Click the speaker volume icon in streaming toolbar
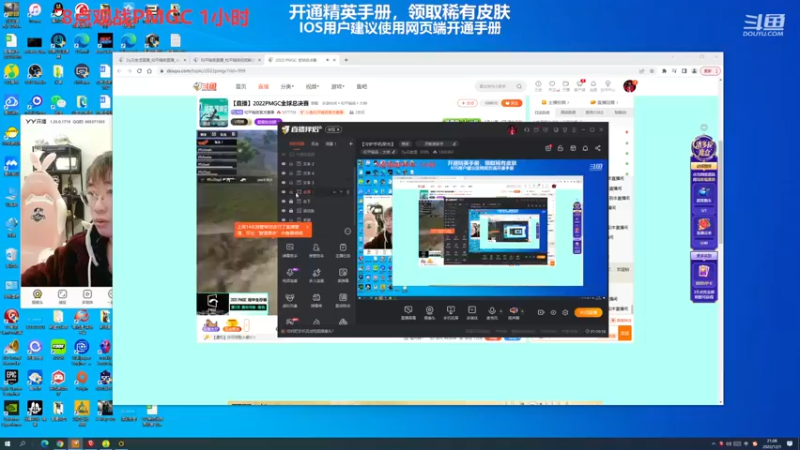800x450 pixels. (x=513, y=310)
